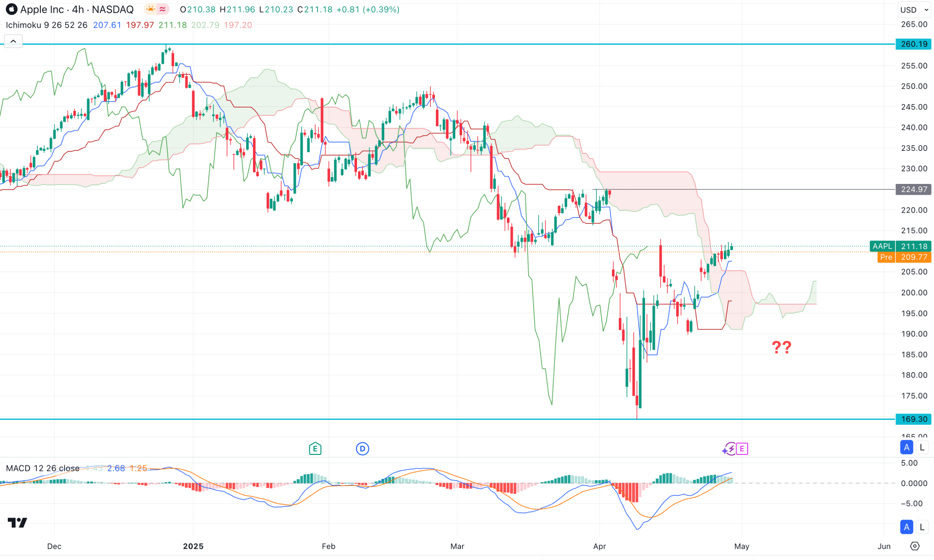Click the blue Ichimoku value 207.61
This screenshot has width=934, height=560.
coord(107,25)
